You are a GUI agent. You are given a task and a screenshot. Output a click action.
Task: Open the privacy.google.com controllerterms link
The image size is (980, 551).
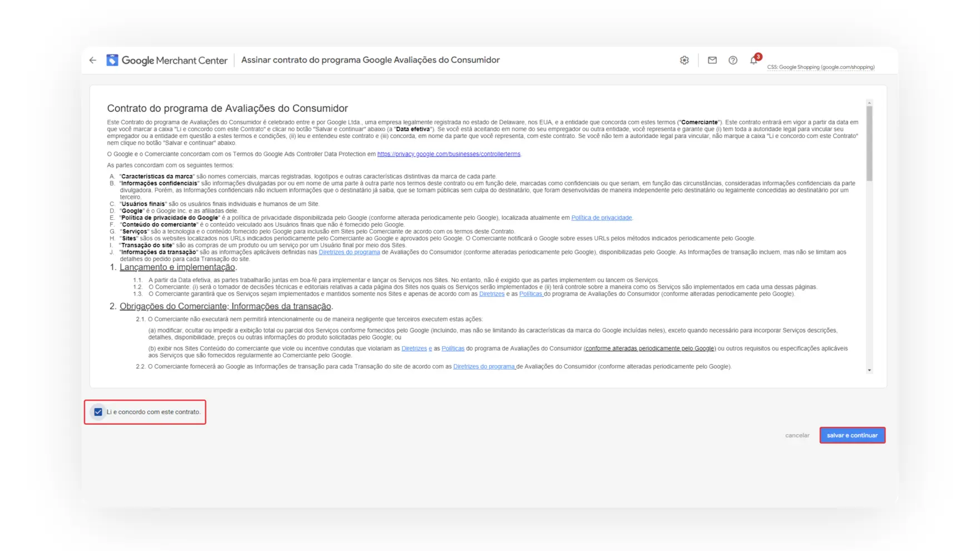449,154
